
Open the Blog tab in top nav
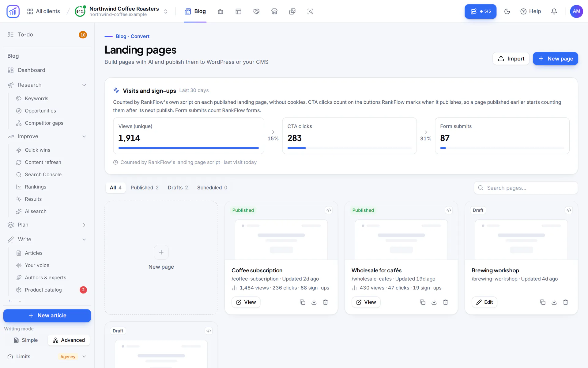(195, 11)
